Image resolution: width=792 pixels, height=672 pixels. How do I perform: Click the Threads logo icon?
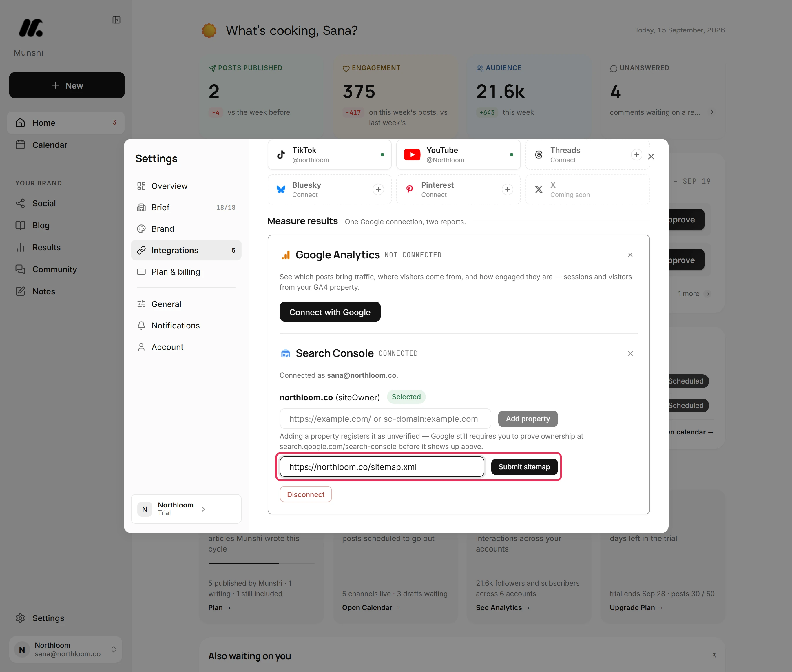(x=539, y=155)
